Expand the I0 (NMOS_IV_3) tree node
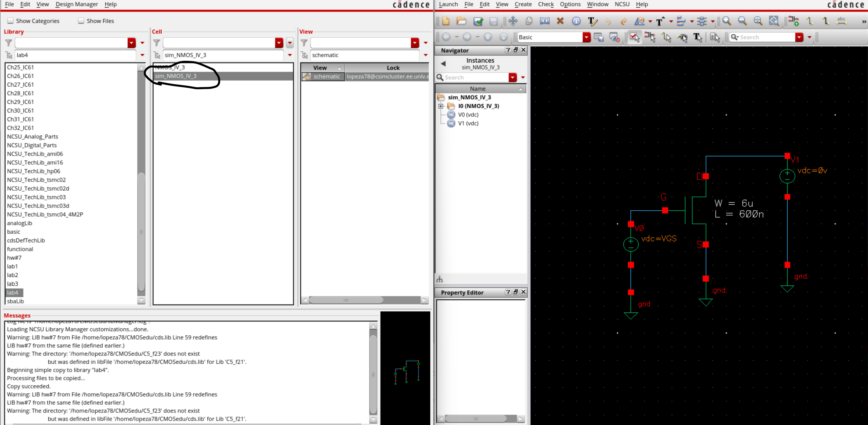868x425 pixels. tap(440, 106)
